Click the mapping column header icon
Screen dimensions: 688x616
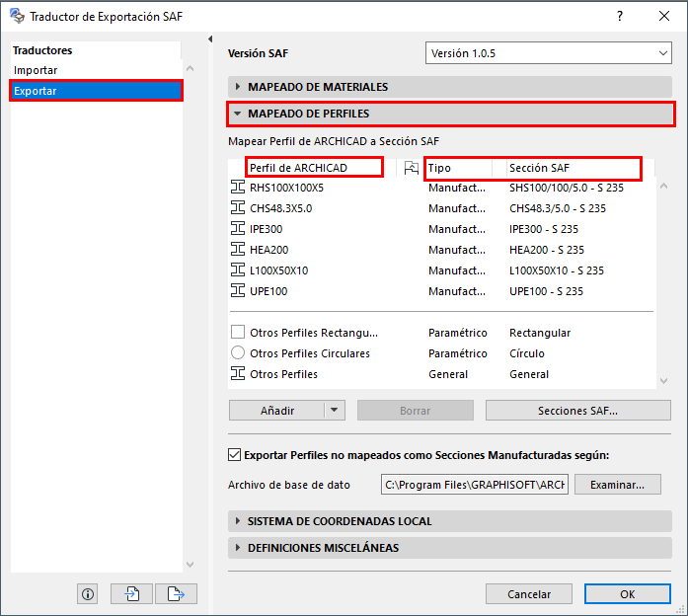[412, 168]
